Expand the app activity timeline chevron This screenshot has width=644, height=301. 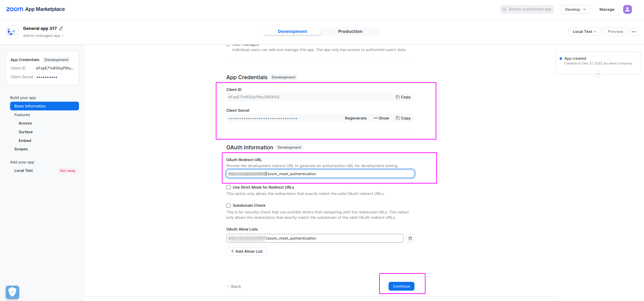598,74
